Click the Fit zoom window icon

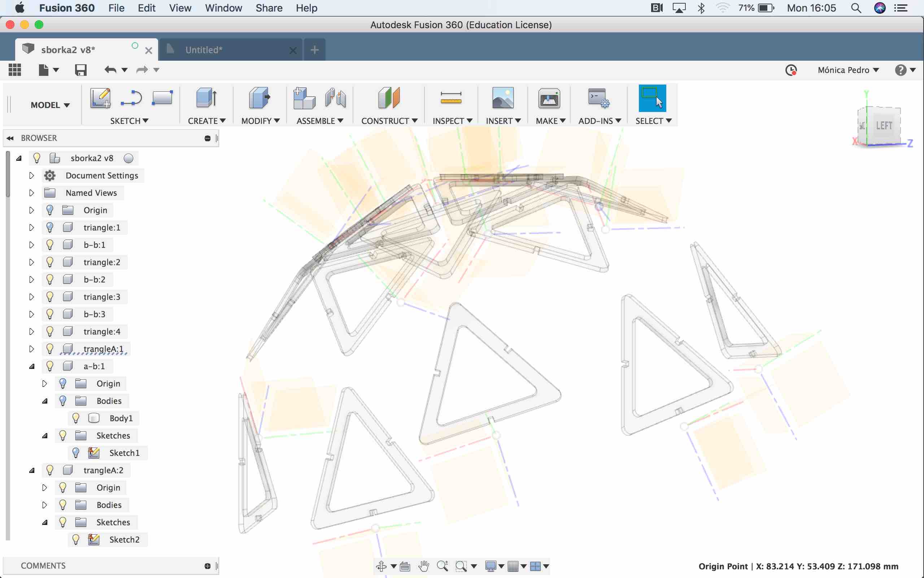(461, 566)
